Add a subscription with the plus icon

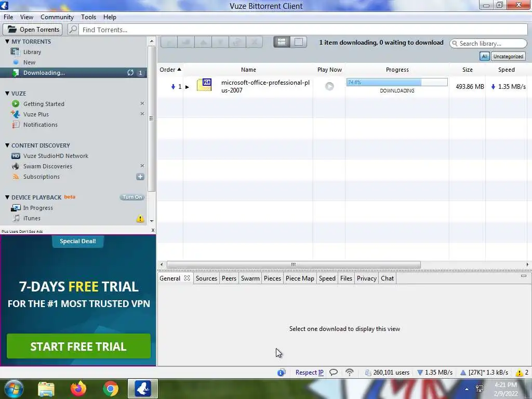[140, 177]
